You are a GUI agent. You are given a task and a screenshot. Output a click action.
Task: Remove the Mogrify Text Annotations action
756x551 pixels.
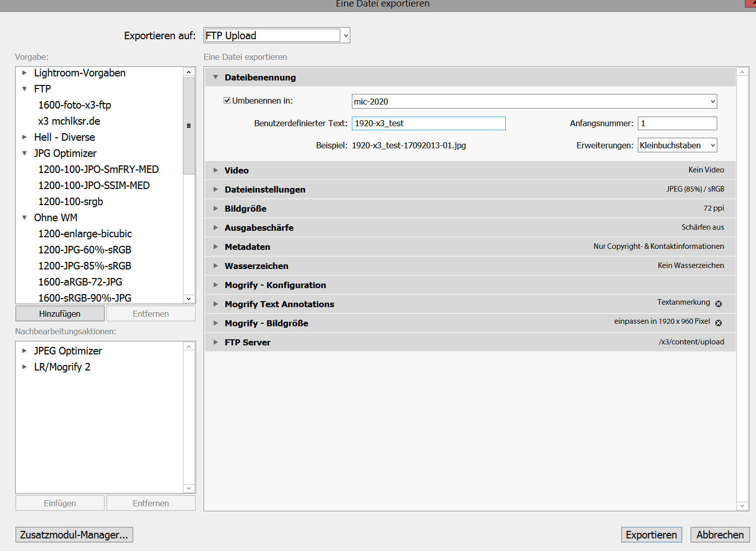point(718,304)
